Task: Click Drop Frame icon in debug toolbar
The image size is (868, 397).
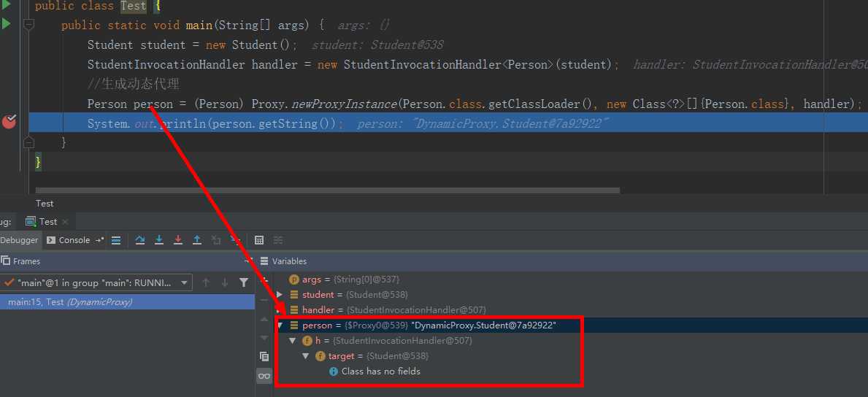Action: click(x=216, y=240)
